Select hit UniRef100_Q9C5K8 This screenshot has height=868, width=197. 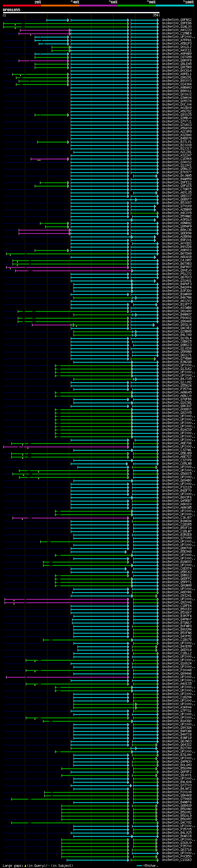[176, 67]
